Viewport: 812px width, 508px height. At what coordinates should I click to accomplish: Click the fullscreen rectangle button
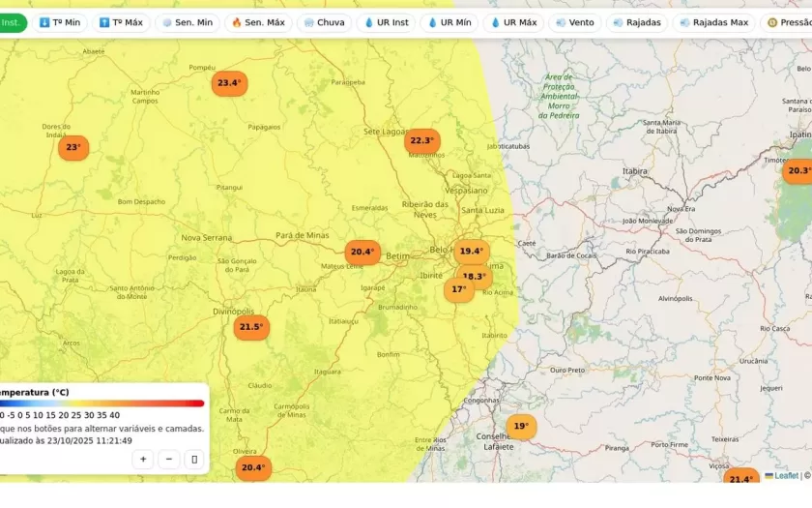pos(194,460)
